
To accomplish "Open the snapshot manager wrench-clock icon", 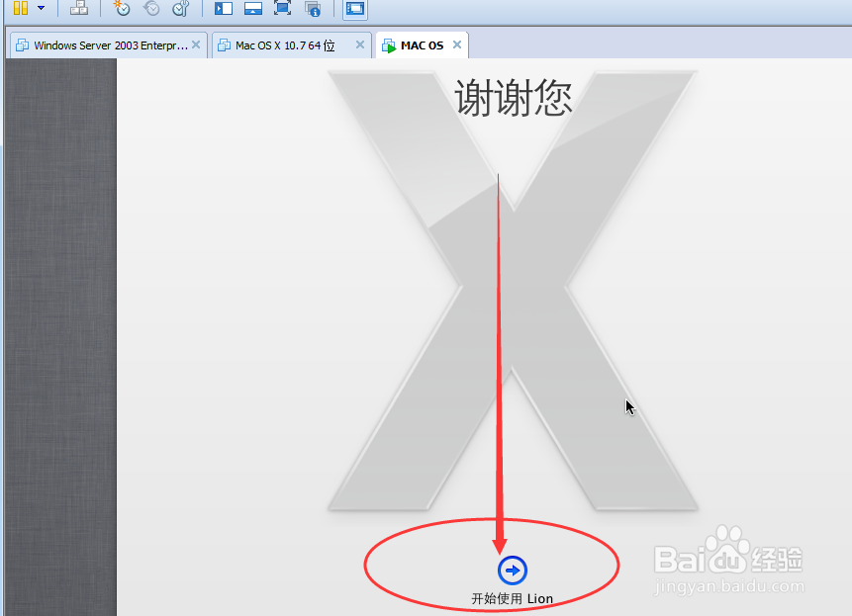I will click(x=180, y=8).
